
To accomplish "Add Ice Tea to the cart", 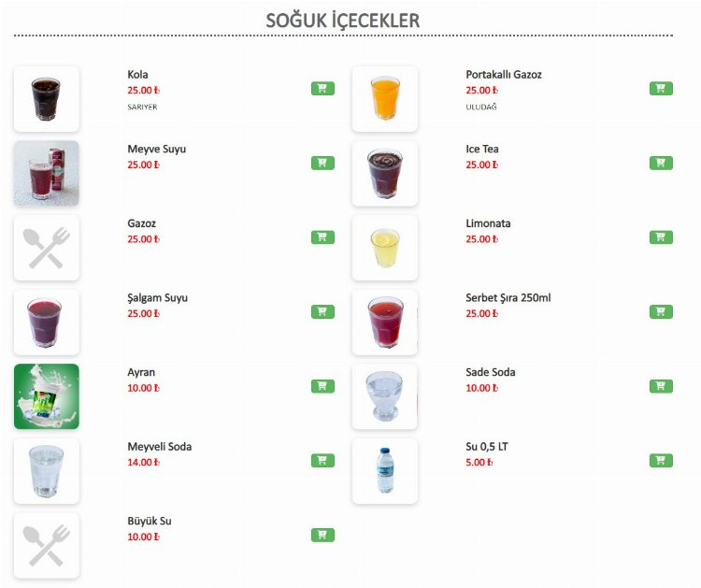I will pyautogui.click(x=661, y=163).
